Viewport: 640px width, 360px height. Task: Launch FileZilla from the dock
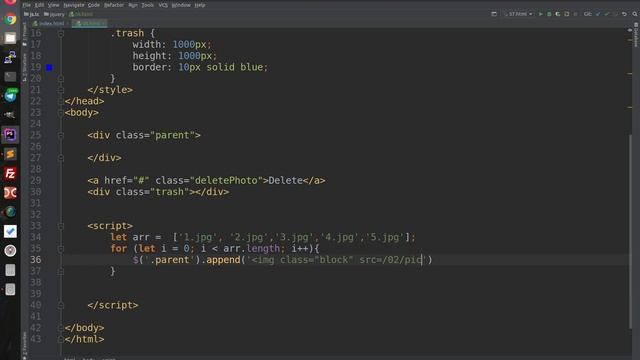pos(10,173)
